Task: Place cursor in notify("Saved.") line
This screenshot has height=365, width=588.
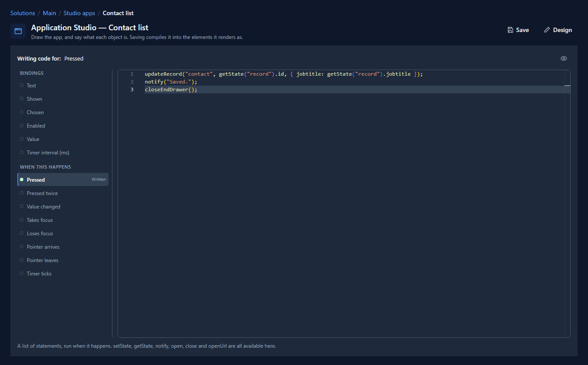Action: click(x=171, y=82)
